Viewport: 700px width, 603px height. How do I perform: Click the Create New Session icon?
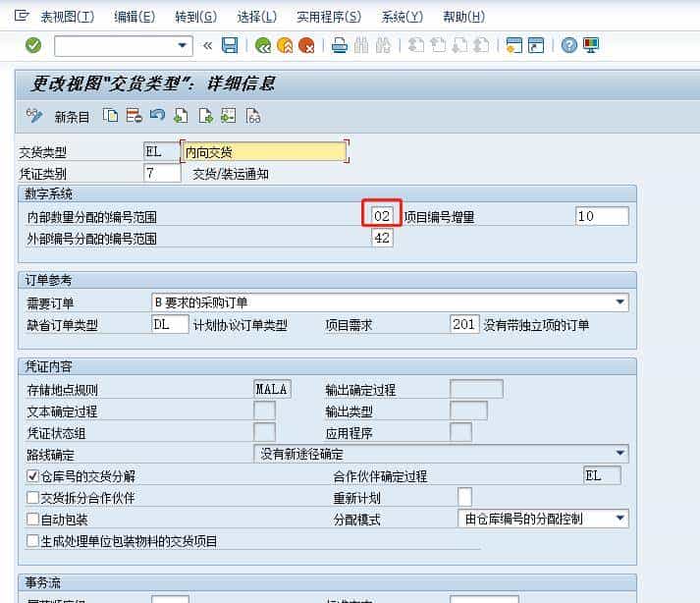(514, 45)
